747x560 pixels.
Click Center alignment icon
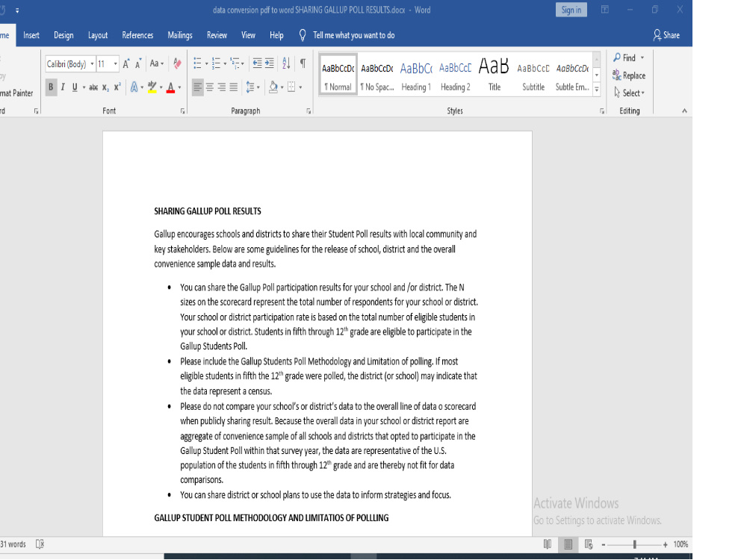pos(210,87)
